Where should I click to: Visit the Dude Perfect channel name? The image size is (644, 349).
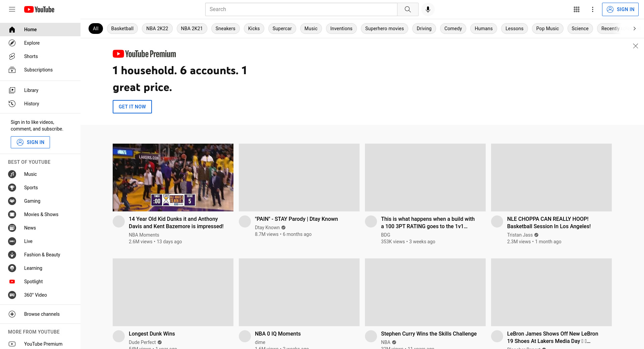pos(142,342)
